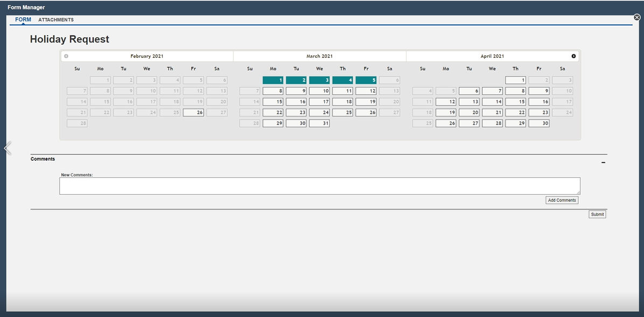The image size is (644, 317).
Task: Toggle off March 3 selection
Action: [x=319, y=80]
